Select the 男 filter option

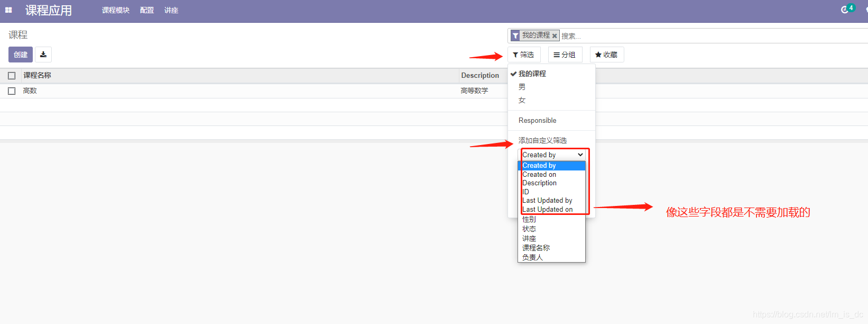(522, 87)
